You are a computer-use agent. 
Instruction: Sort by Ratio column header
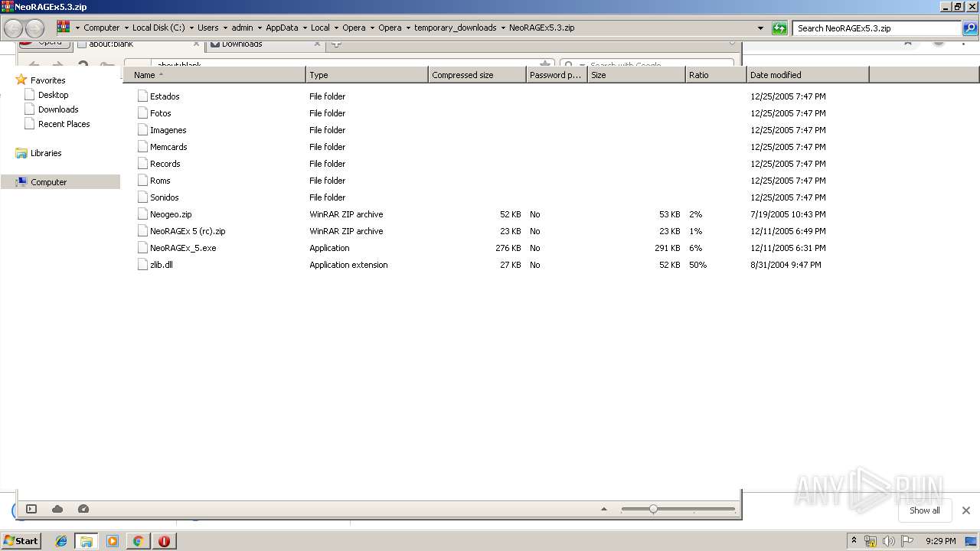coord(716,74)
